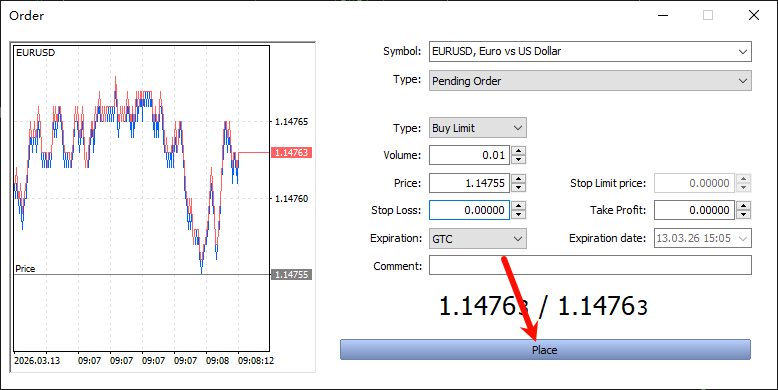Click the 1.14760 chart axis value
The image size is (778, 390).
[292, 198]
